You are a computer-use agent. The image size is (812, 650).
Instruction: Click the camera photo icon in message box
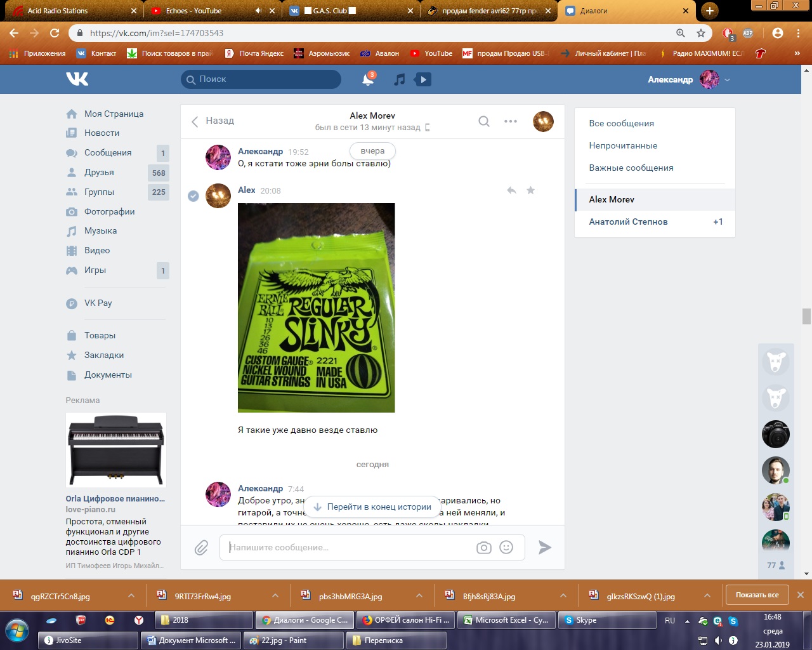[x=484, y=547]
